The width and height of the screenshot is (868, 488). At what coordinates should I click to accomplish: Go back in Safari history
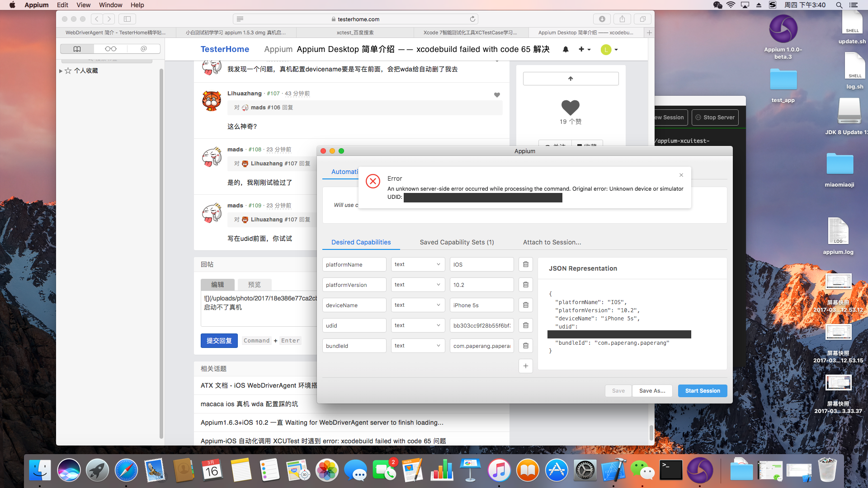(96, 19)
